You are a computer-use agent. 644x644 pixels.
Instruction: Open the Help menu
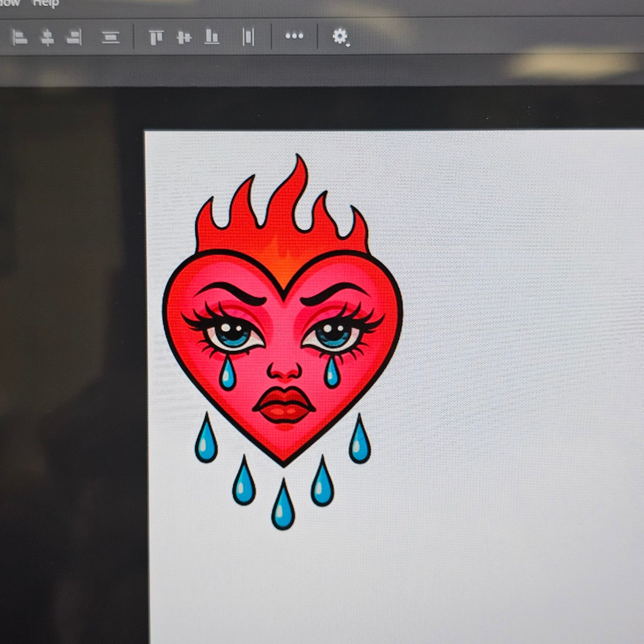[45, 3]
